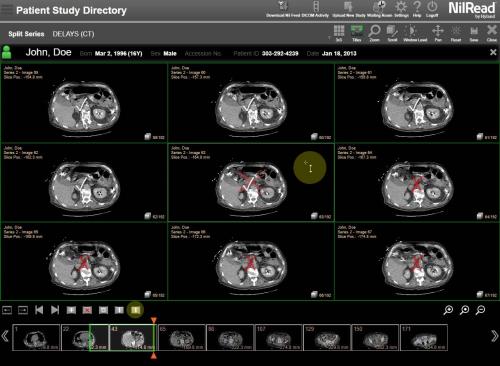
Task: Open the Settings gear
Action: (401, 9)
